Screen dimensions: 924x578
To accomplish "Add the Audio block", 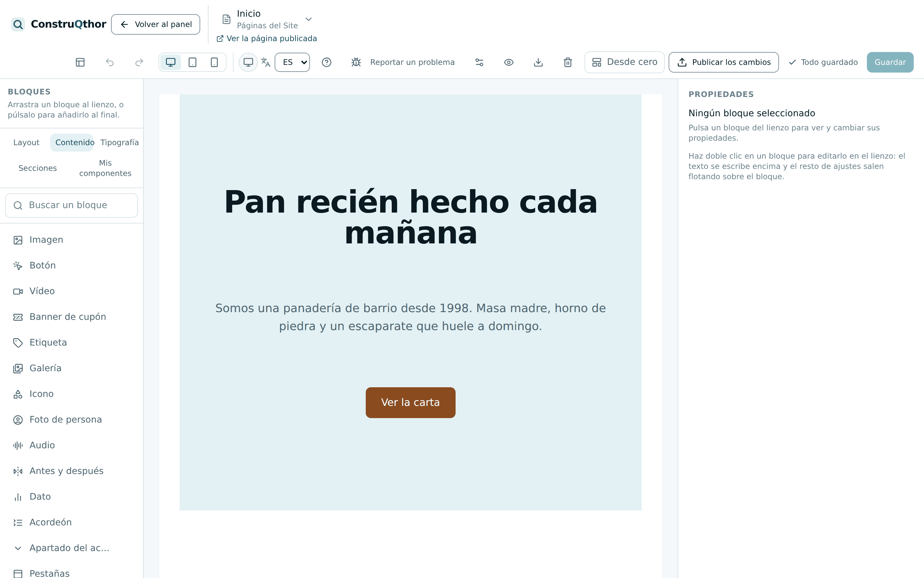I will pyautogui.click(x=72, y=445).
